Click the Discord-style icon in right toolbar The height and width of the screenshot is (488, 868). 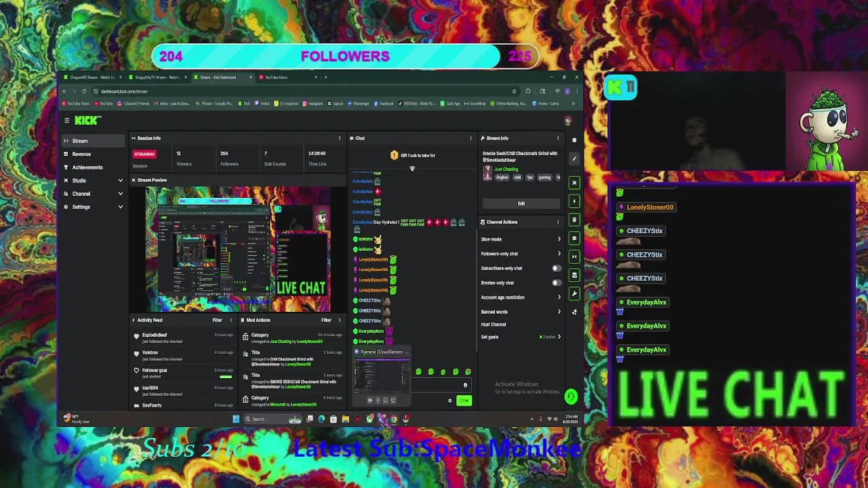tap(574, 238)
